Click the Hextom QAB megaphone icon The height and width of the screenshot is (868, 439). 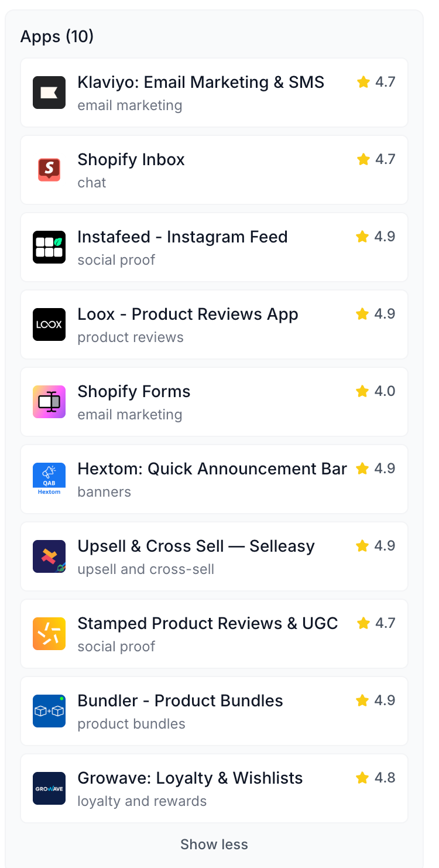(x=49, y=479)
